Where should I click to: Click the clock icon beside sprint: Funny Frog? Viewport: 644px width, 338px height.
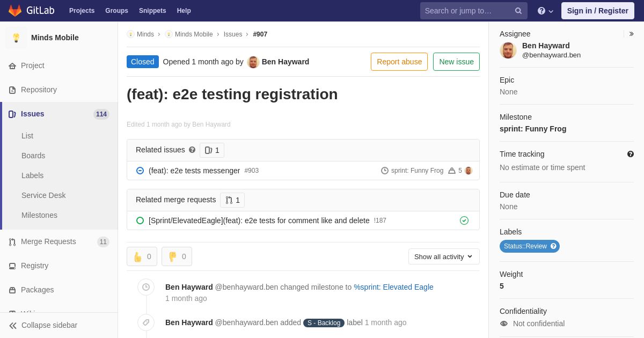point(385,171)
